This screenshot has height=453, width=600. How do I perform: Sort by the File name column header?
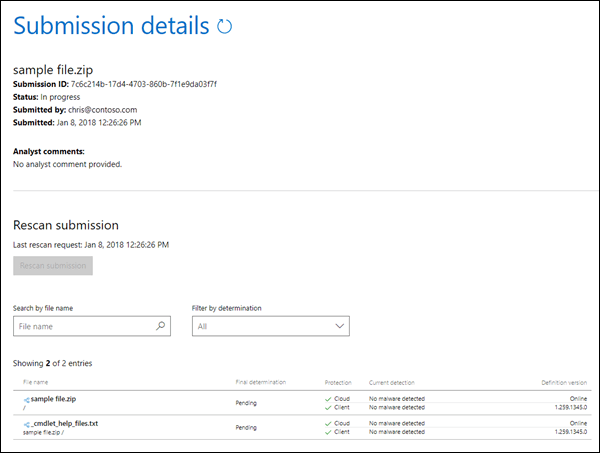click(35, 382)
